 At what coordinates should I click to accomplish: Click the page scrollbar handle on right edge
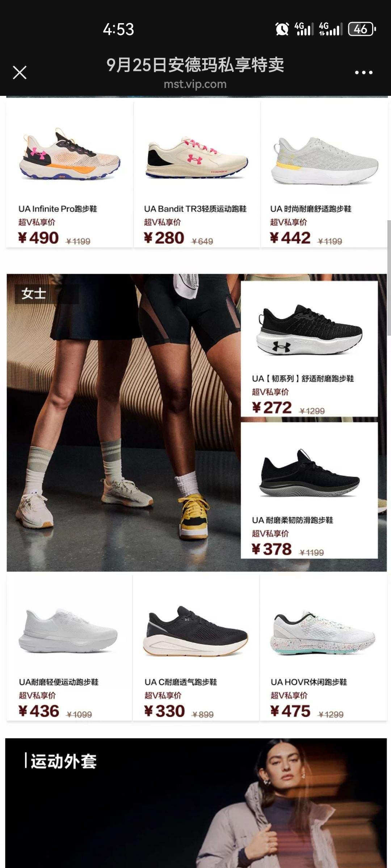(x=389, y=278)
